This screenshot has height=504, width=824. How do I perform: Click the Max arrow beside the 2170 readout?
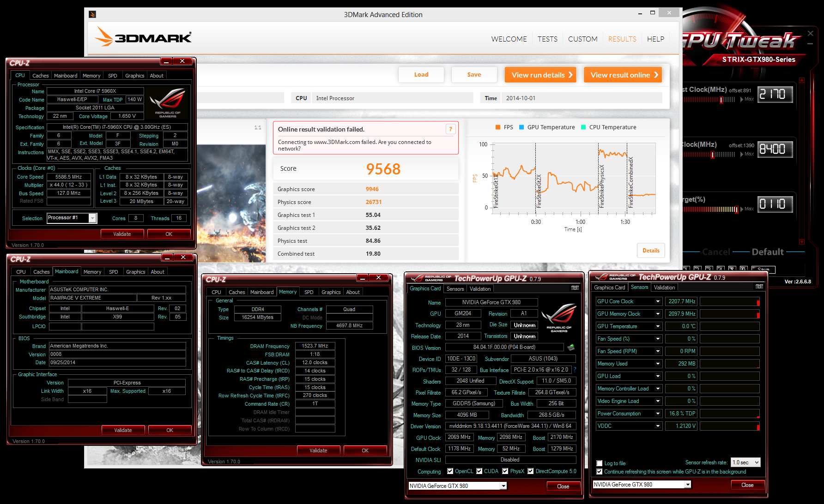tap(742, 99)
